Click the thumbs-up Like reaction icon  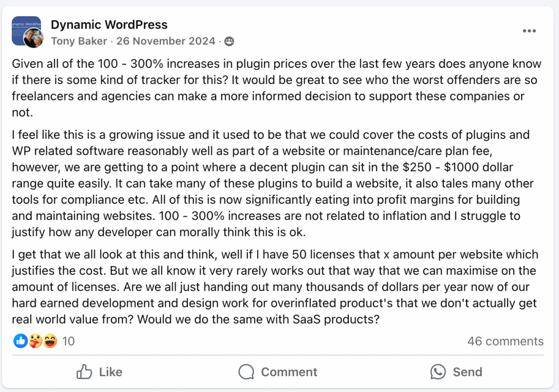[20, 341]
